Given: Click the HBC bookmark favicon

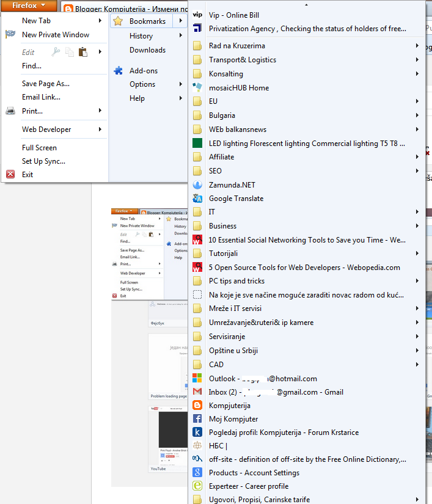Looking at the screenshot, I should [x=197, y=445].
